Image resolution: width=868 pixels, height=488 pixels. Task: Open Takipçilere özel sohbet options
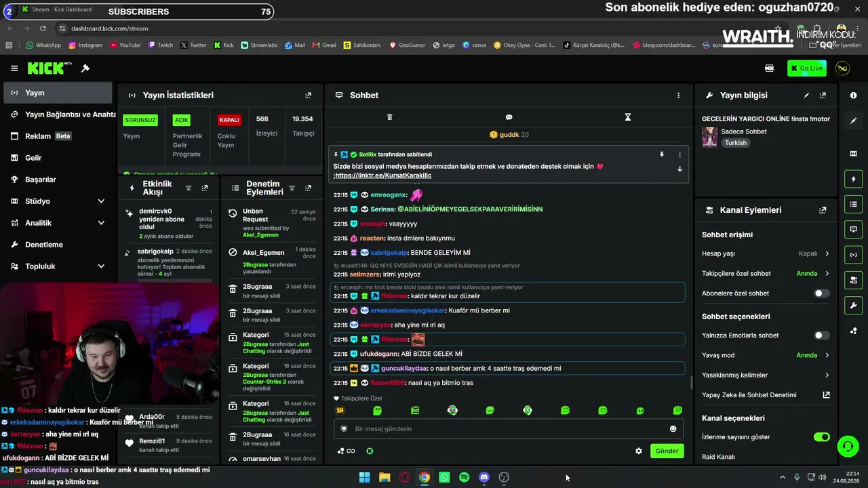coord(766,274)
